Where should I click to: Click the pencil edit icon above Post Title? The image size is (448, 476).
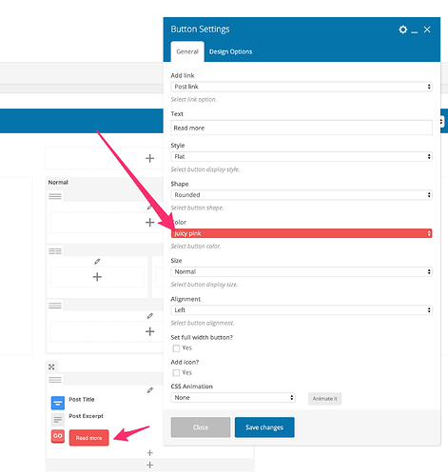(x=150, y=390)
